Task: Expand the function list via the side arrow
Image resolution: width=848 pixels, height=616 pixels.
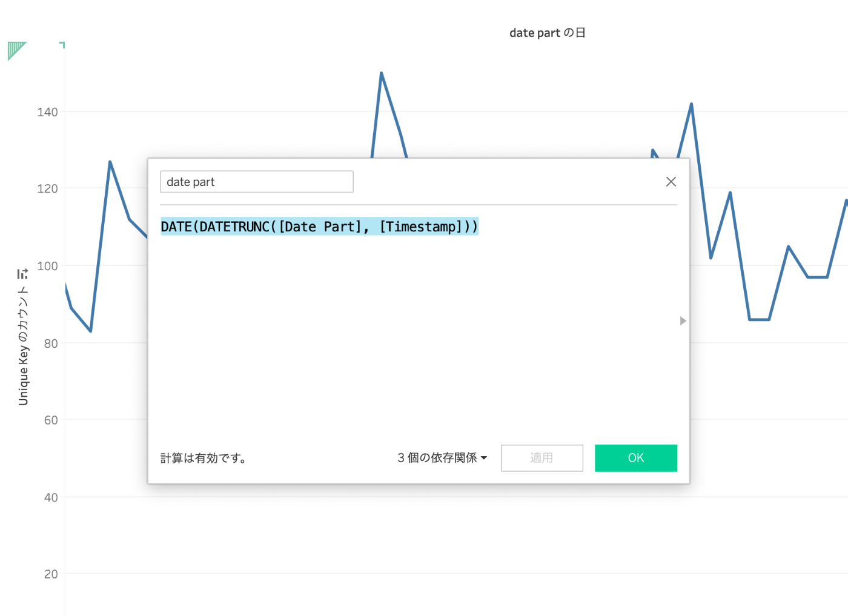Action: (x=683, y=321)
